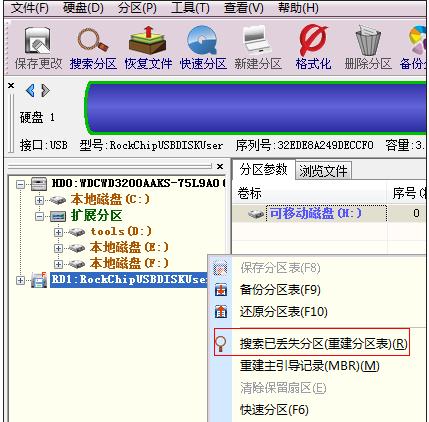
Task: Click the RD1 removable disk icon in tree
Action: (39, 280)
